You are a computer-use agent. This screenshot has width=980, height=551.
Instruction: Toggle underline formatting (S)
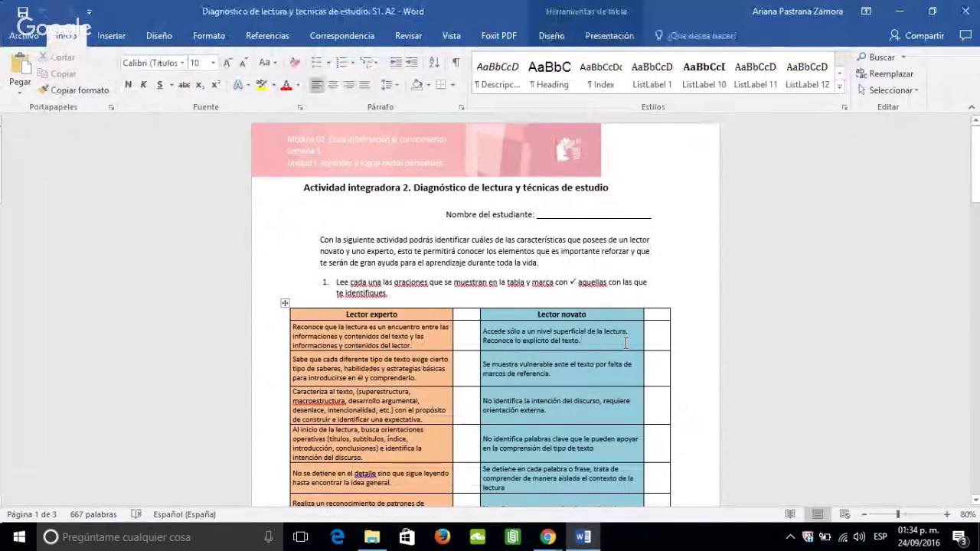[x=159, y=85]
